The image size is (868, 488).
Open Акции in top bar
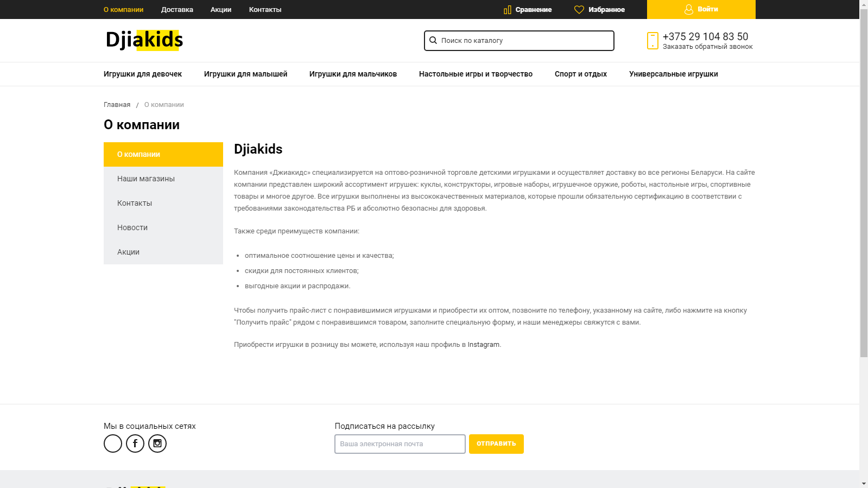(221, 10)
